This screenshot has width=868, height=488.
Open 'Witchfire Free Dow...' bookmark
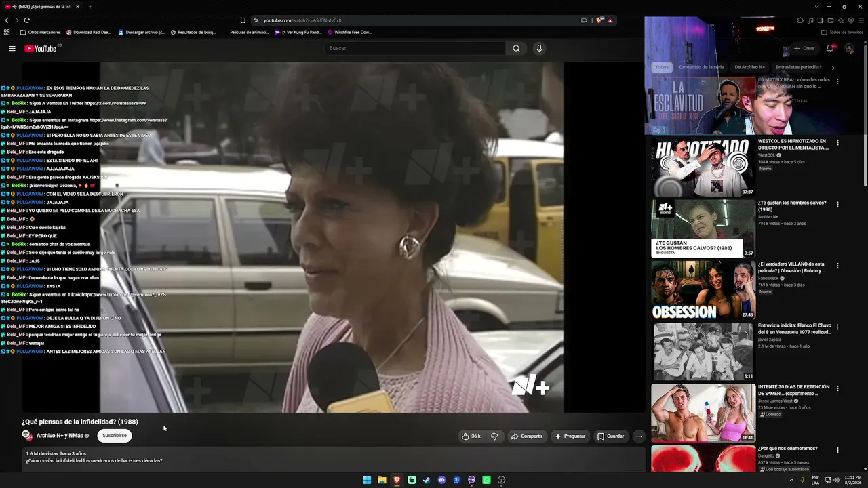(x=350, y=32)
